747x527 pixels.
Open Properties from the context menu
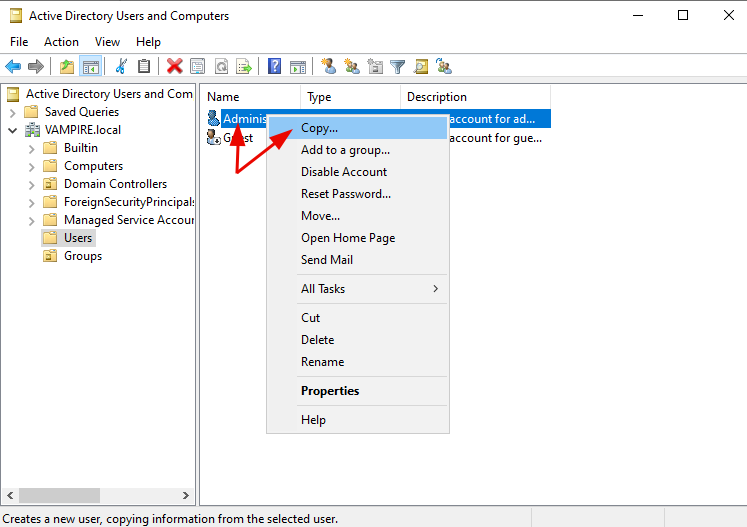[x=358, y=391]
